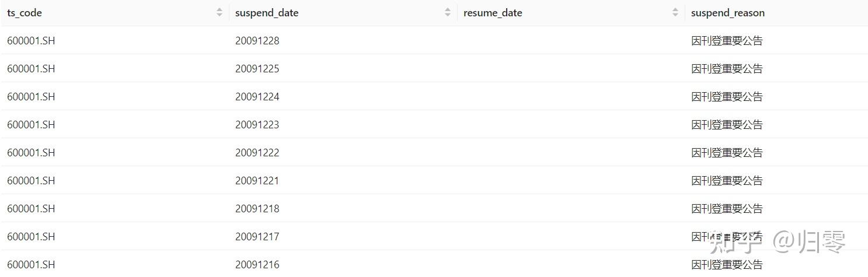Screen dimensions: 868x277
Task: Select the 20091222 date cell
Action: tap(257, 153)
